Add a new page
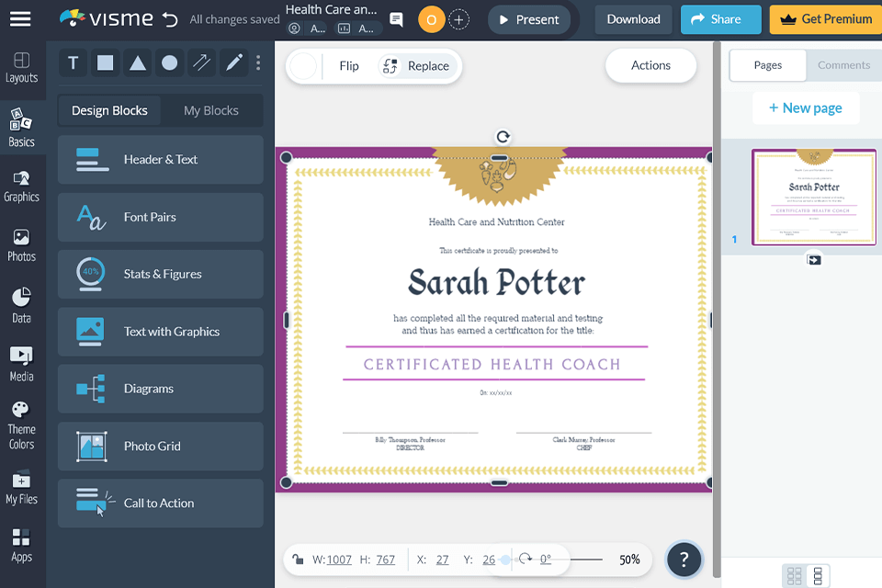Screen dimensions: 882x588 [x=806, y=108]
